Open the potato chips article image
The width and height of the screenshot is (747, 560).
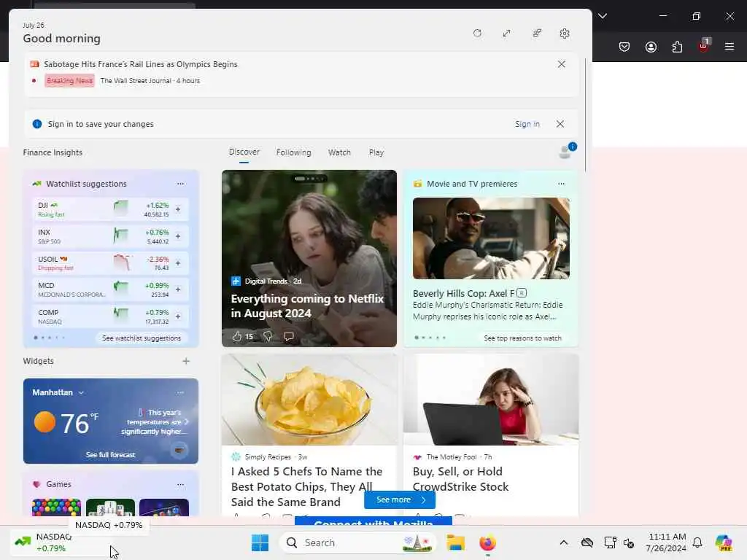coord(309,400)
